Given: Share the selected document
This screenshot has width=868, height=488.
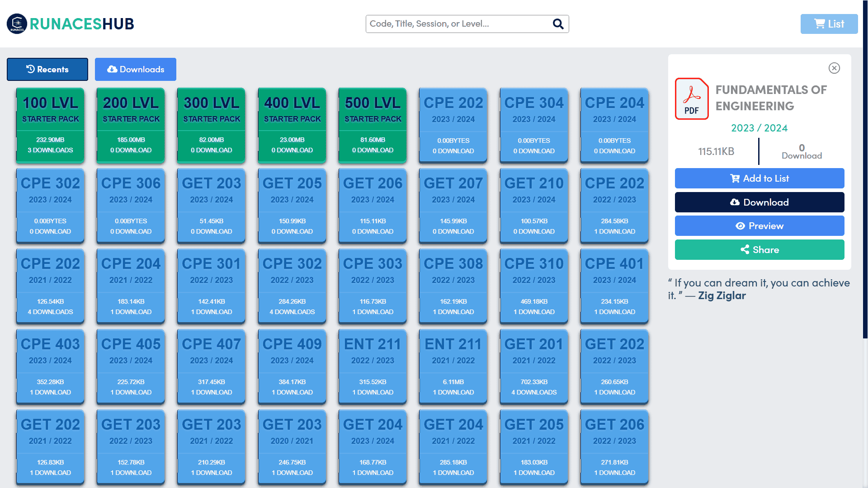Looking at the screenshot, I should coord(759,249).
